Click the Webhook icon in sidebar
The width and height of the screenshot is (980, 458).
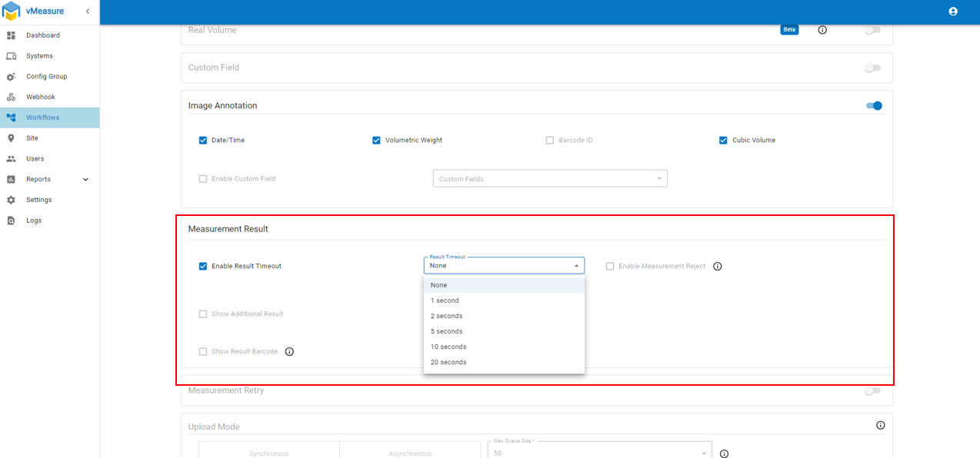click(x=11, y=98)
